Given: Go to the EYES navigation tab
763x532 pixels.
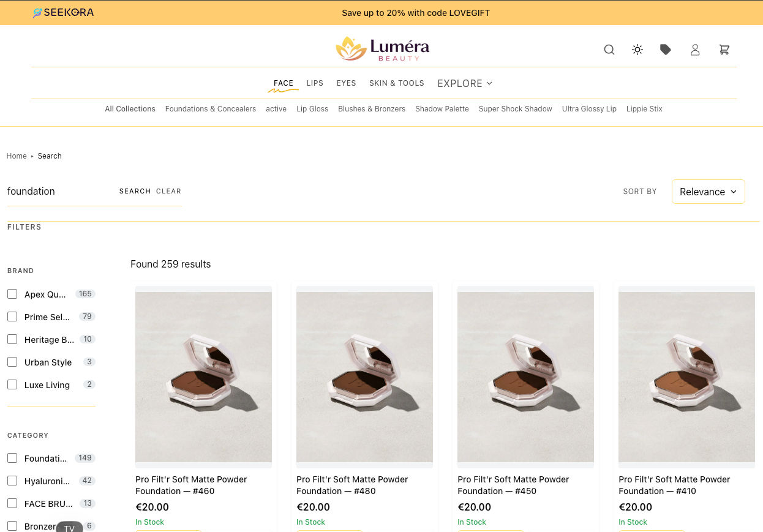Looking at the screenshot, I should pos(346,83).
